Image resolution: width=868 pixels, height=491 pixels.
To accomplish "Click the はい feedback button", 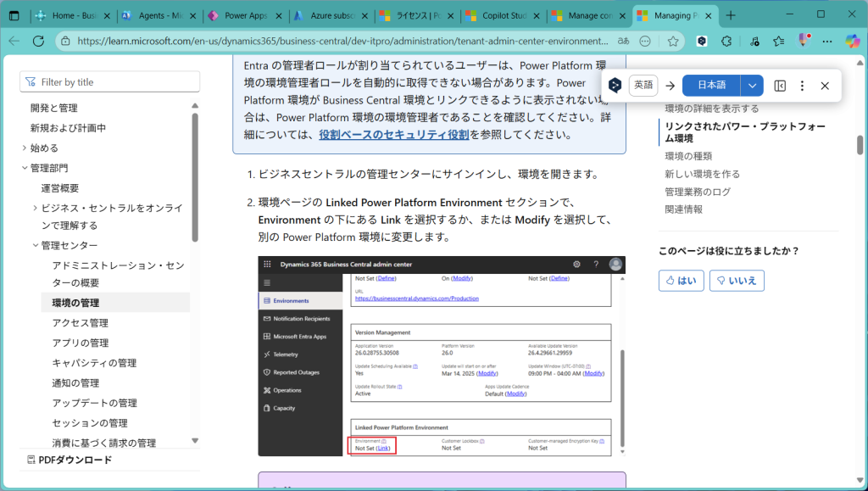I will (681, 281).
